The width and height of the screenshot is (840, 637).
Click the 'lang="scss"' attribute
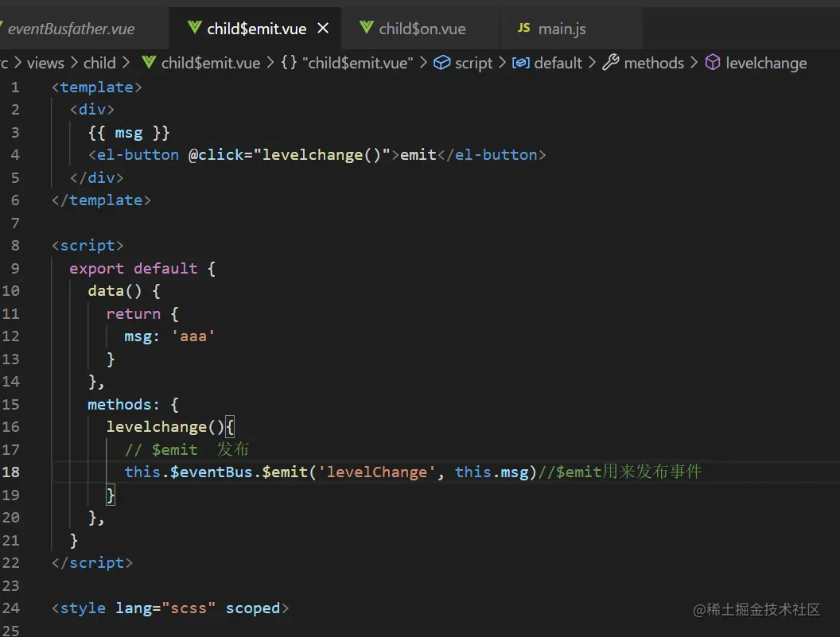click(165, 608)
